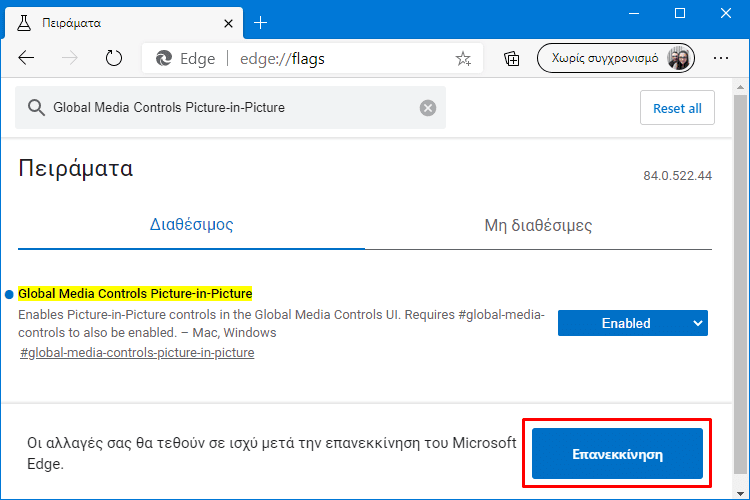Click the forward navigation arrow
Image resolution: width=750 pixels, height=500 pixels.
coord(70,58)
